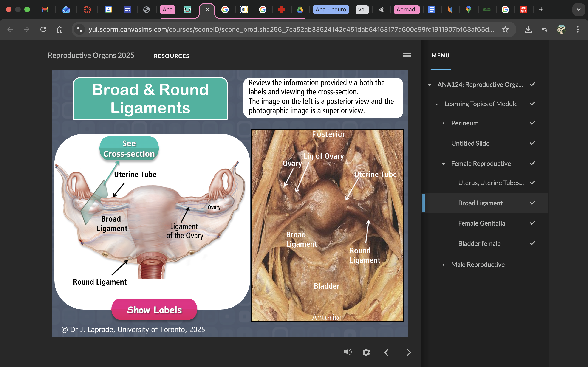The width and height of the screenshot is (588, 367).
Task: Go to the previous slide arrow
Action: click(x=387, y=352)
